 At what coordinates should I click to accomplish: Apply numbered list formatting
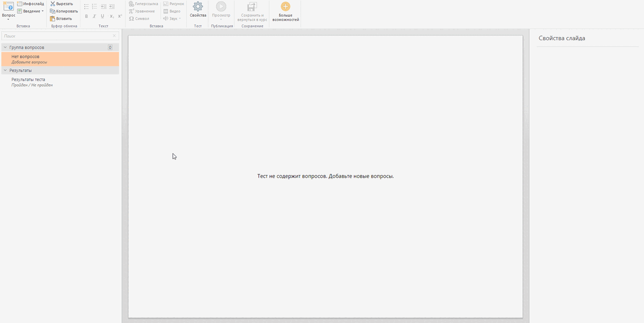point(94,6)
